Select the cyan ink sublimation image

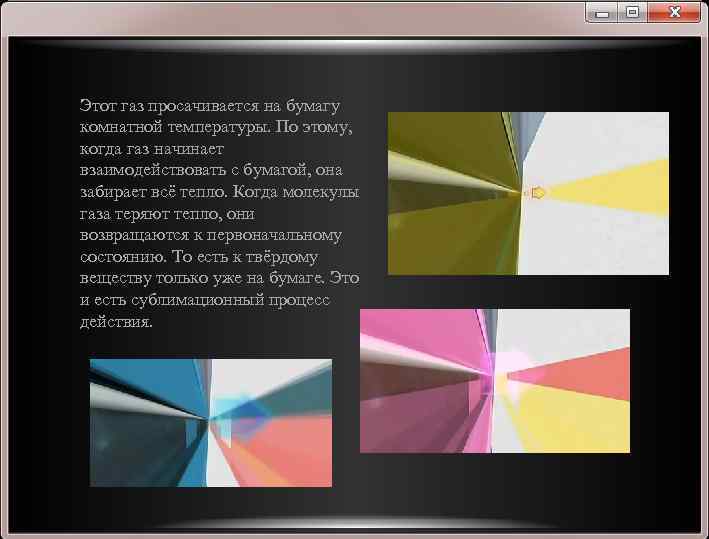[x=211, y=423]
